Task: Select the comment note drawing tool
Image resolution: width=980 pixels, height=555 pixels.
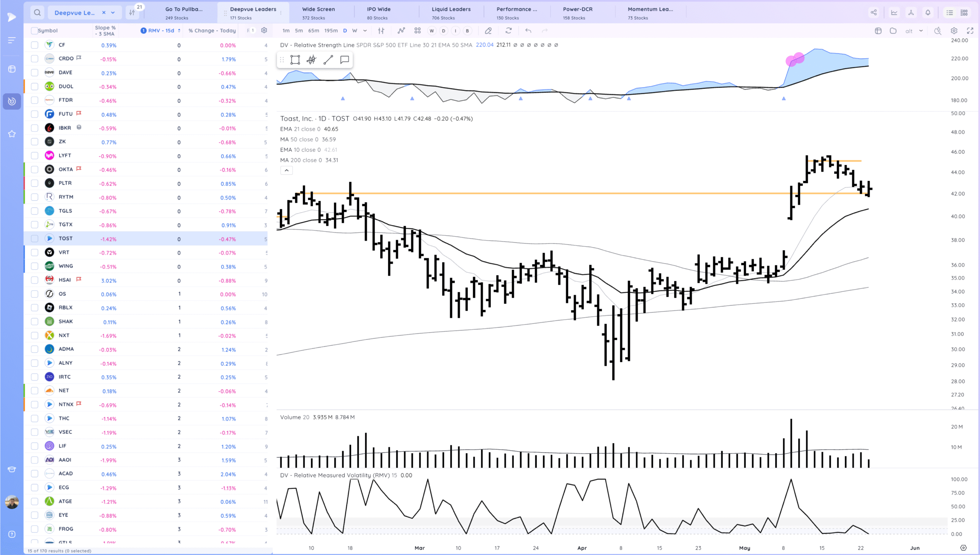Action: [344, 59]
